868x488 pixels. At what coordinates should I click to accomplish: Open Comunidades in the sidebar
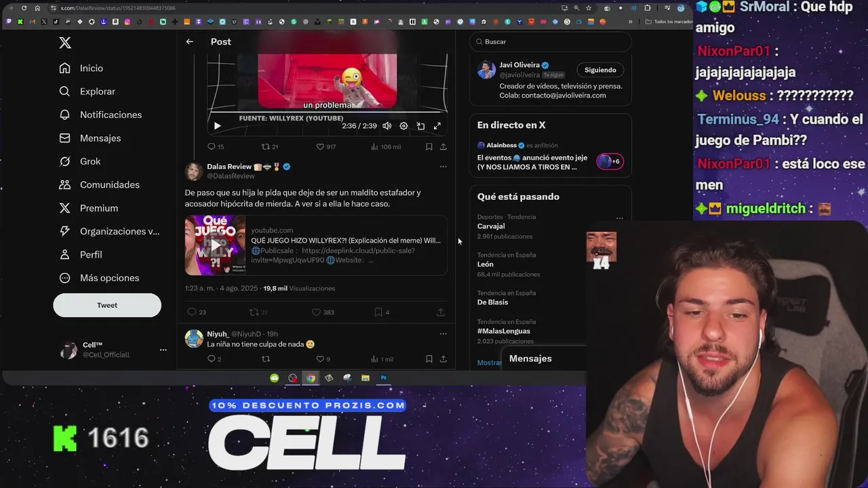point(99,184)
